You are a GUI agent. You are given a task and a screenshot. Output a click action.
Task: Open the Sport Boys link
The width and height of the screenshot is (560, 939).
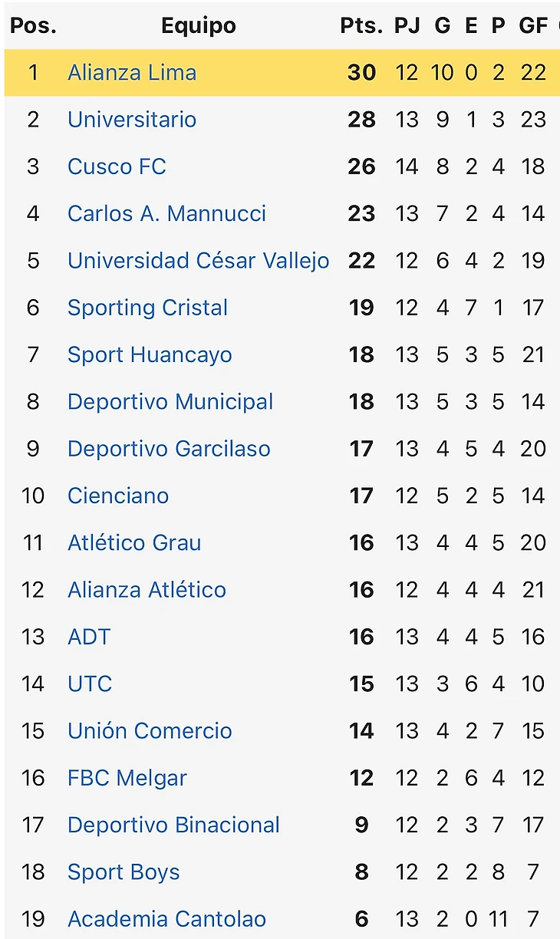[124, 872]
